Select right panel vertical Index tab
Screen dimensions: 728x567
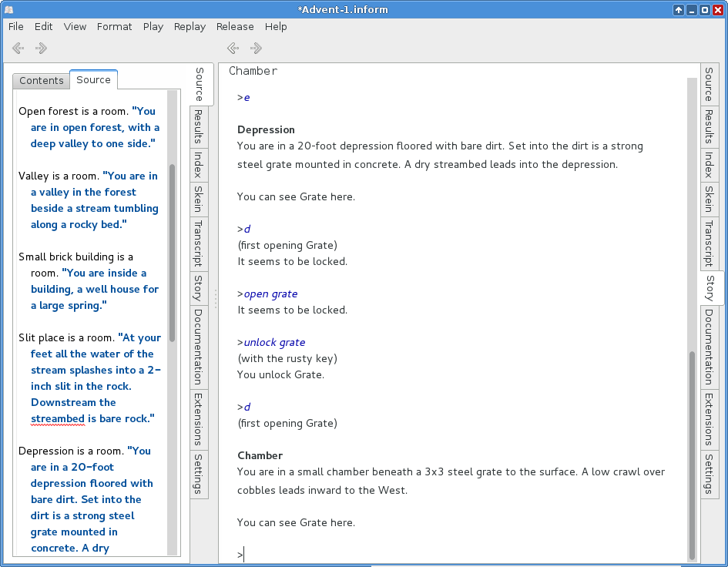coord(709,164)
